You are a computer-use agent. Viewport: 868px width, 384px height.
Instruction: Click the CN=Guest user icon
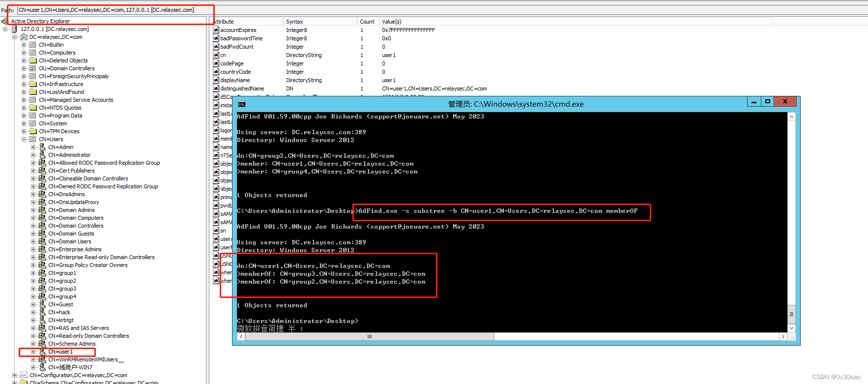(x=42, y=304)
